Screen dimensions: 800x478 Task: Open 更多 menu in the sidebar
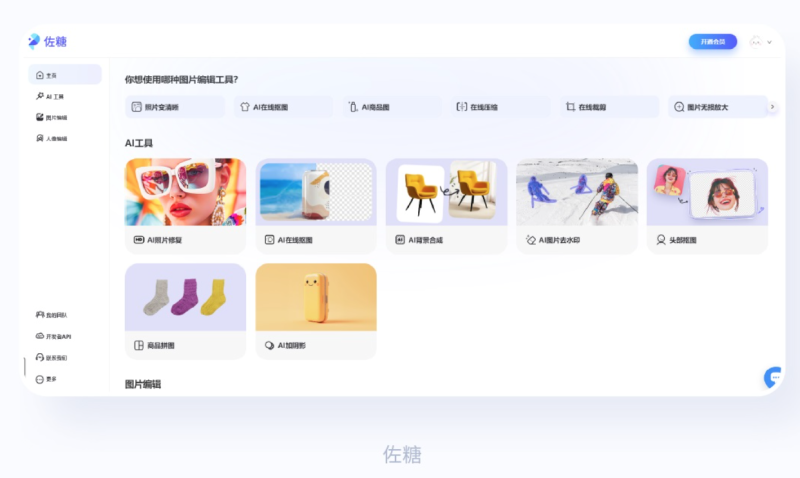coord(46,379)
